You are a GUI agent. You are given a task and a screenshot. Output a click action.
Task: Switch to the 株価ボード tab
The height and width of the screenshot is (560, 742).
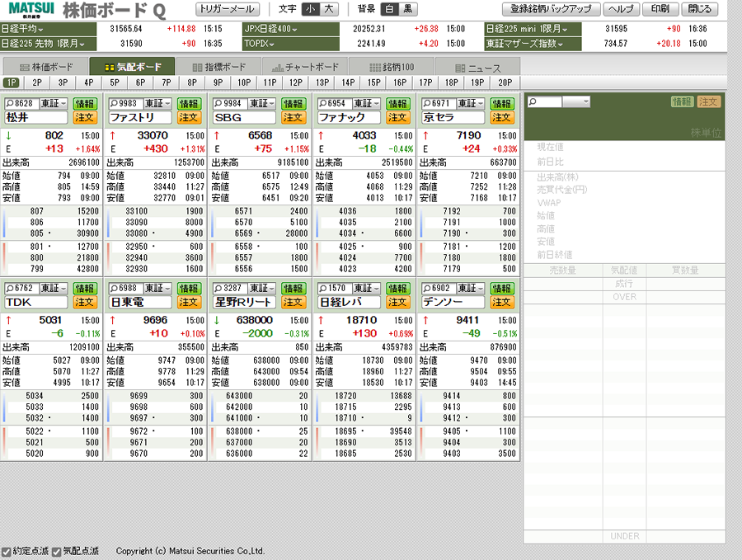46,67
